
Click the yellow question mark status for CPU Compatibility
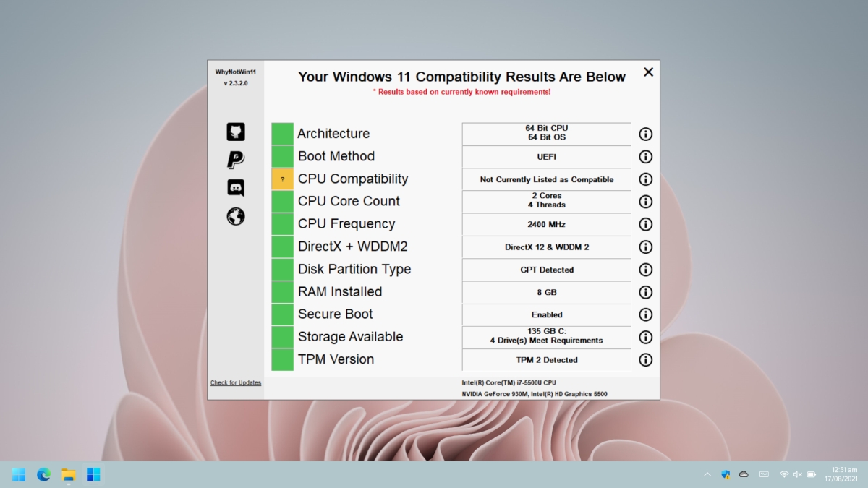(281, 178)
